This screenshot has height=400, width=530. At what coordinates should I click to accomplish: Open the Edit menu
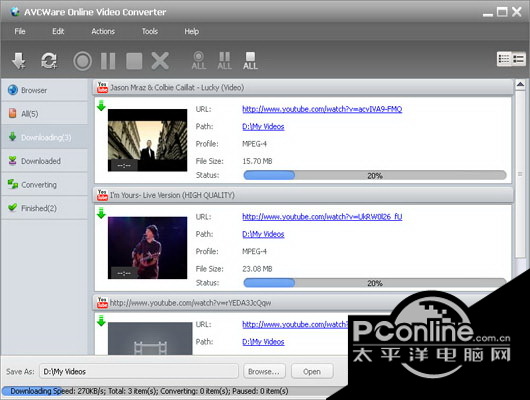[x=58, y=31]
